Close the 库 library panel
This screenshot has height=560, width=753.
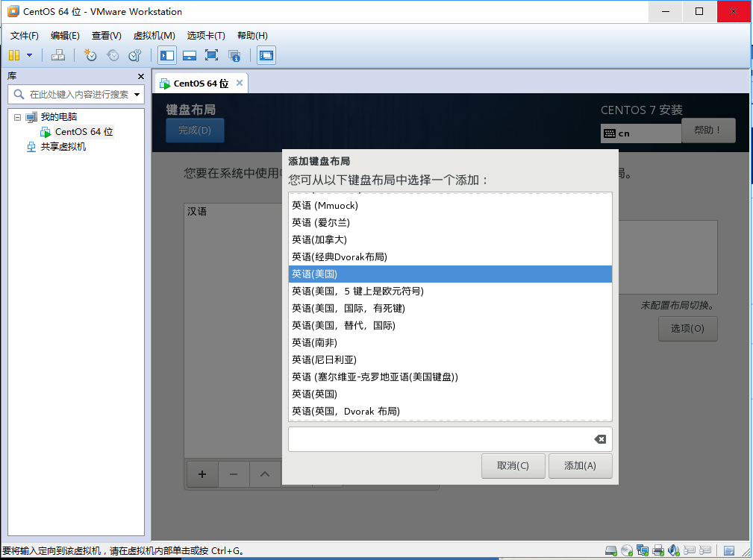click(141, 76)
